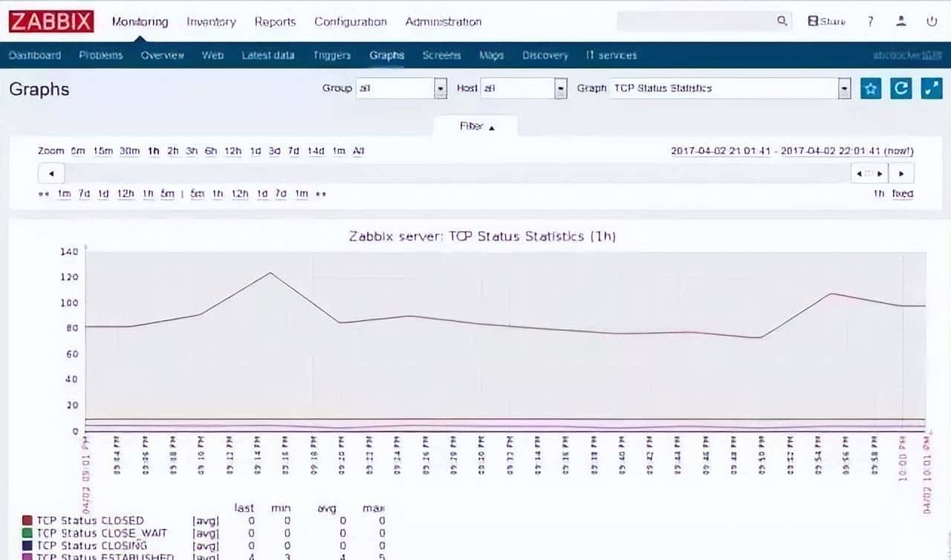The width and height of the screenshot is (951, 560).
Task: Collapse the Filter panel
Action: [476, 126]
